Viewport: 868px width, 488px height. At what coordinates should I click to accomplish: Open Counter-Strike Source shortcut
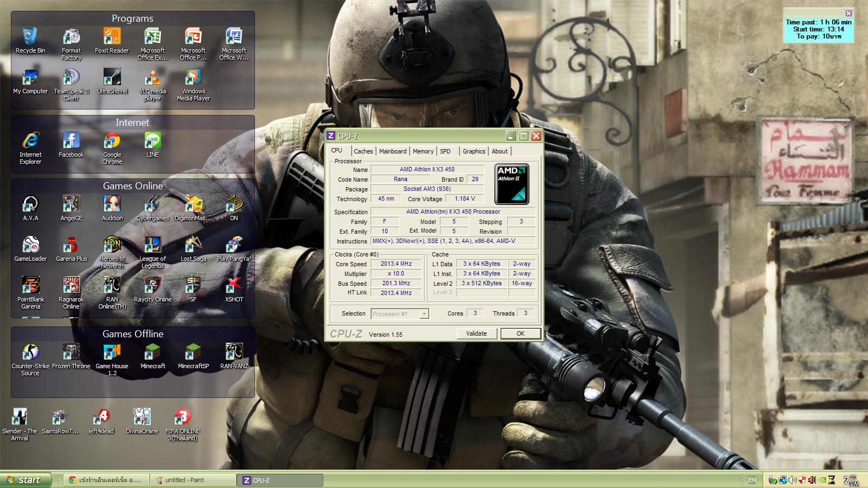pos(30,359)
